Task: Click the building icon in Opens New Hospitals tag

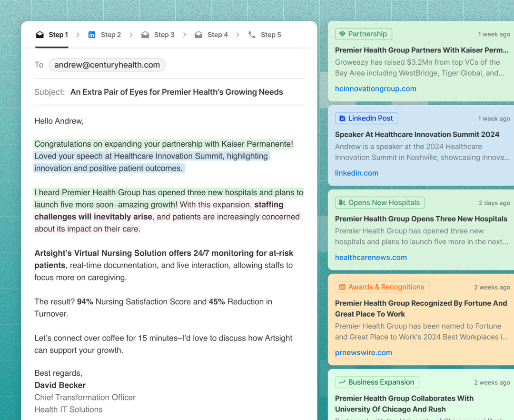Action: point(342,203)
